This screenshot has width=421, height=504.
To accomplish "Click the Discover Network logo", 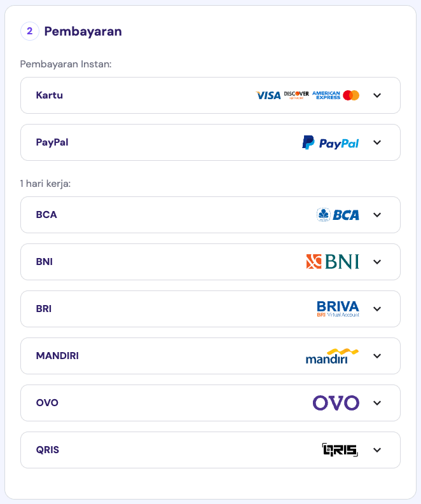I will [x=296, y=95].
